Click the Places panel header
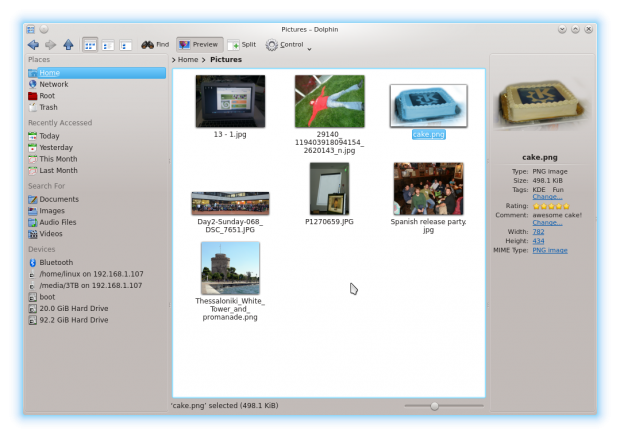 (x=39, y=60)
